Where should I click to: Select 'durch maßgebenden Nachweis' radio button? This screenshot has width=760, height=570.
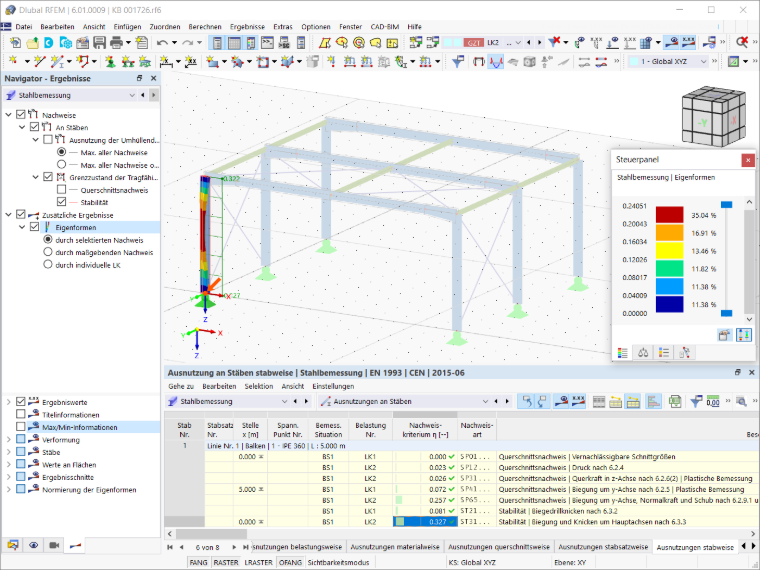(x=48, y=252)
